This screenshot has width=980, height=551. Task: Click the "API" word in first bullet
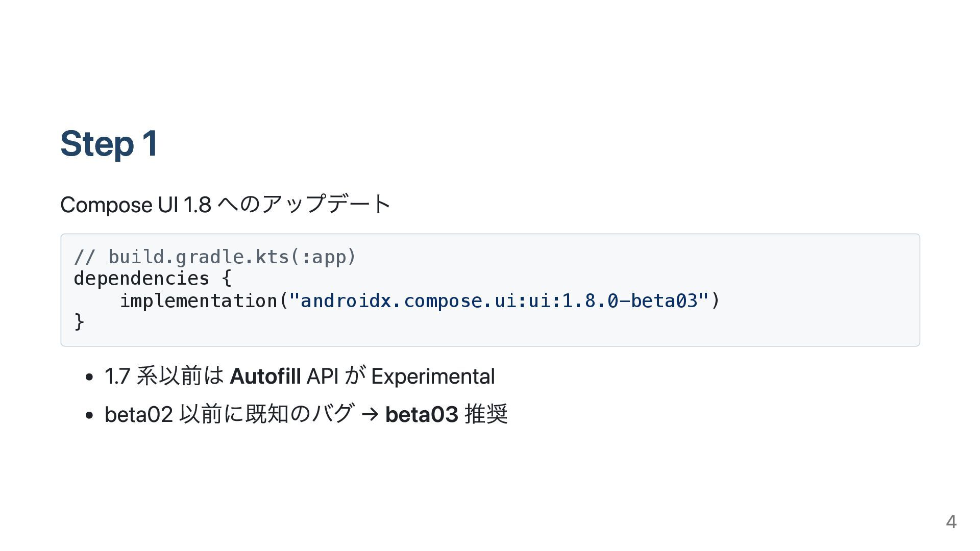[x=322, y=376]
